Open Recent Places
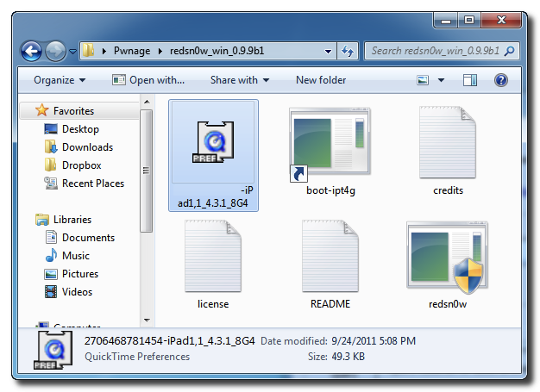Viewport: 540px width, 392px height. point(93,184)
